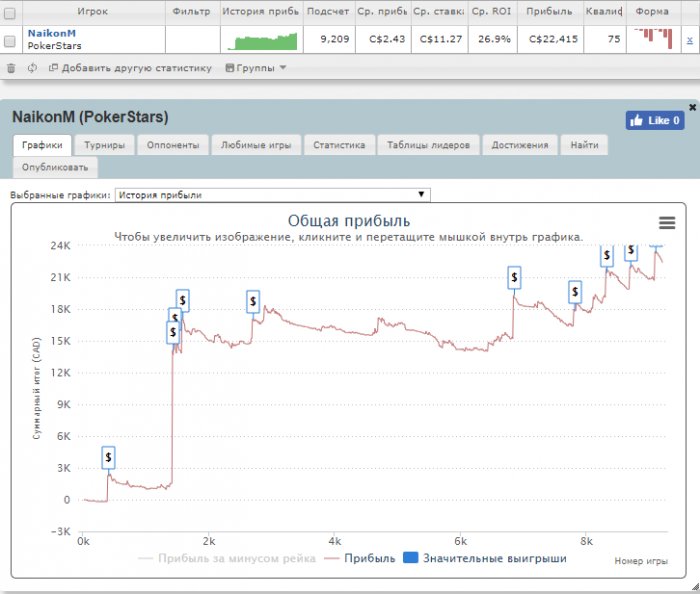This screenshot has width=700, height=594.
Task: Click the trash delete icon
Action: click(11, 68)
